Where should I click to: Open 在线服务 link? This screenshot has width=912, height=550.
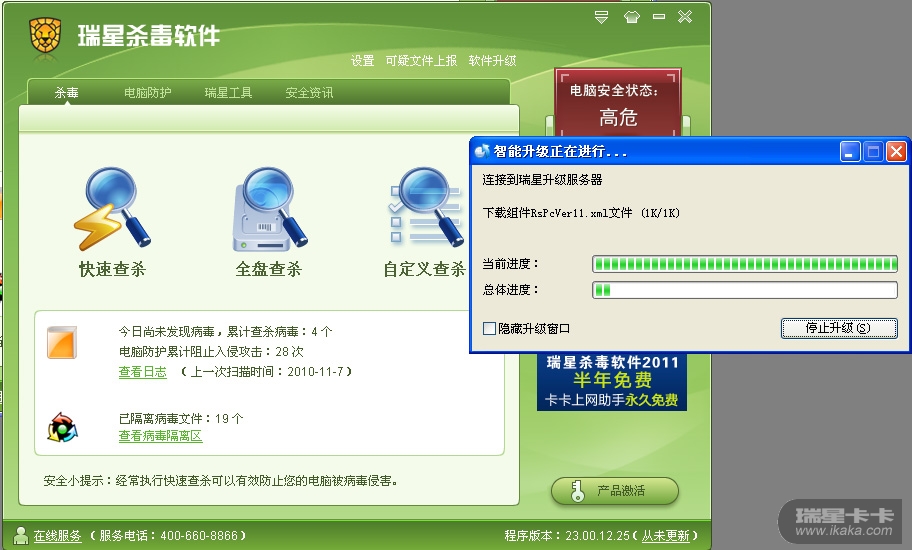pos(58,535)
